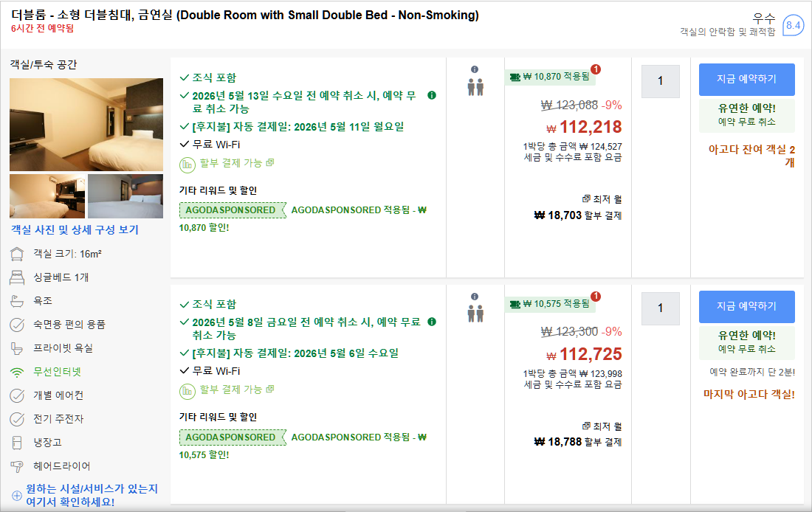Click the first room's two-guest occupancy icon
812x512 pixels.
point(475,87)
